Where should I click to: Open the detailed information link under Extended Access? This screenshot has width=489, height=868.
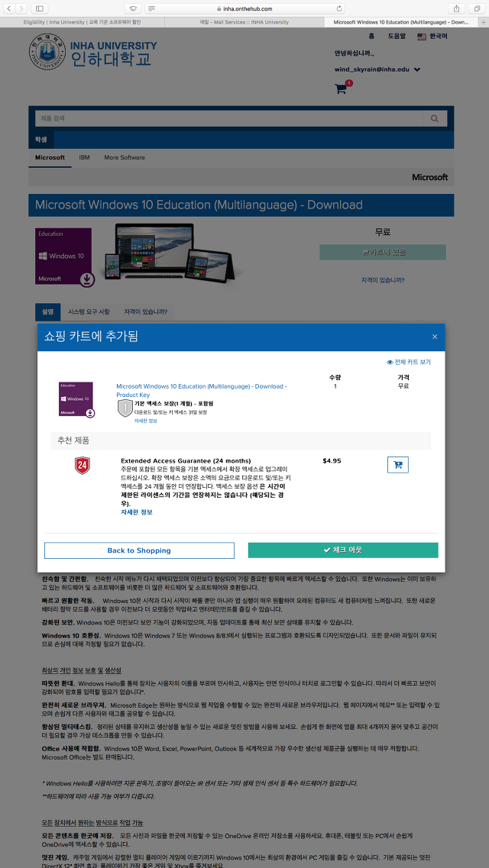coord(136,512)
